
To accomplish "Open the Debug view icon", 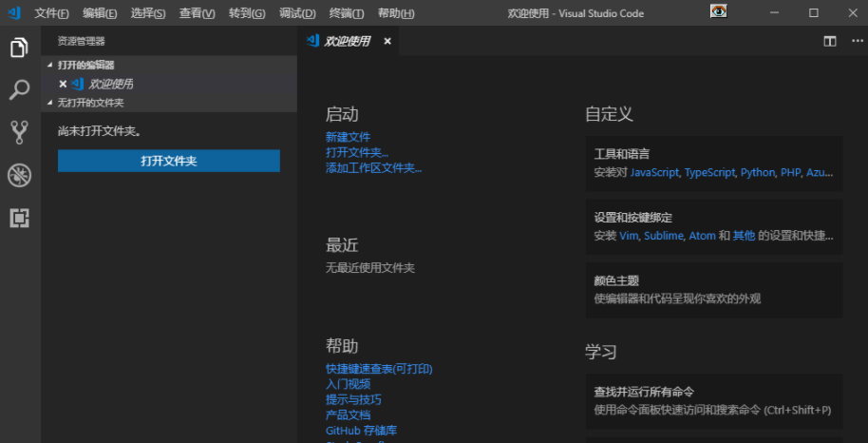I will [19, 176].
